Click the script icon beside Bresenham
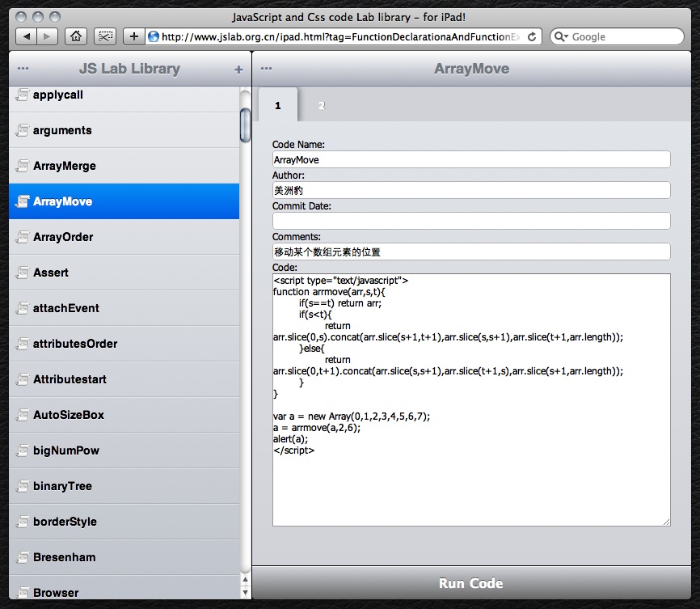700x609 pixels. point(22,557)
